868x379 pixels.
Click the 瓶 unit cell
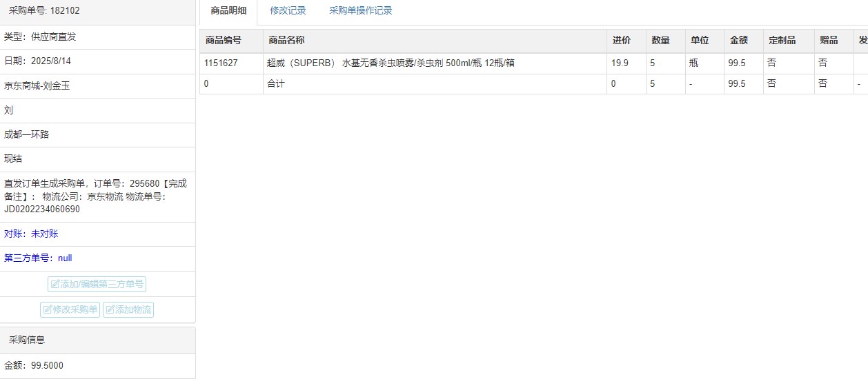point(704,63)
